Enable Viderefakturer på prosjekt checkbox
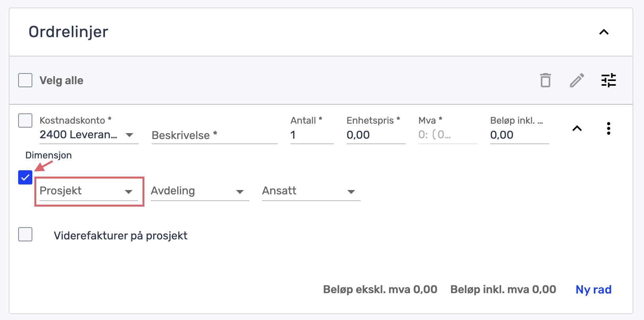 (x=25, y=234)
